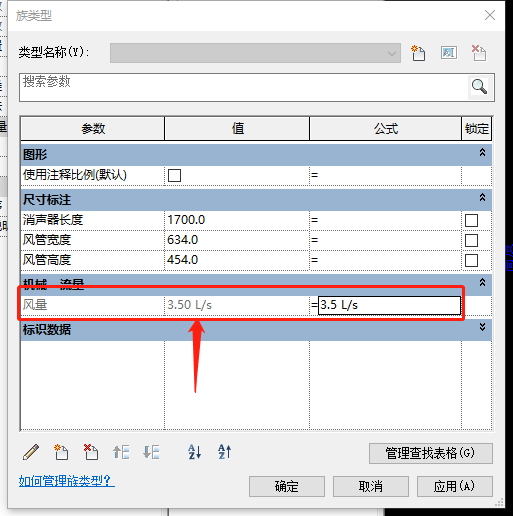Click the move parameter down icon
This screenshot has height=516, width=513.
151,452
